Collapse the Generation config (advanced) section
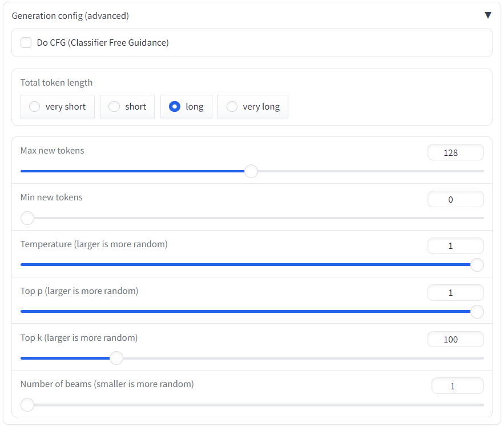 pos(487,15)
